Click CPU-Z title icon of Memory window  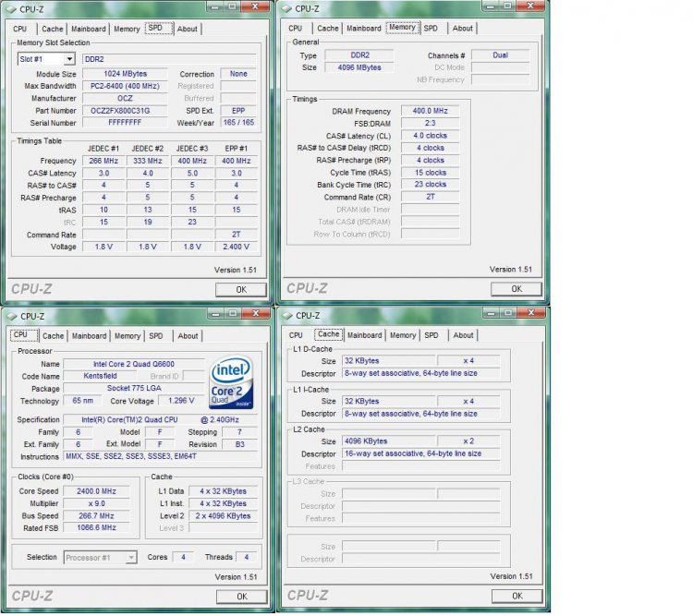[286, 9]
